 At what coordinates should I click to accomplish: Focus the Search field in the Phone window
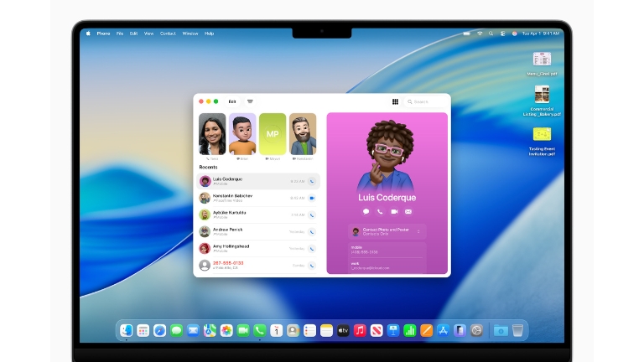click(426, 101)
